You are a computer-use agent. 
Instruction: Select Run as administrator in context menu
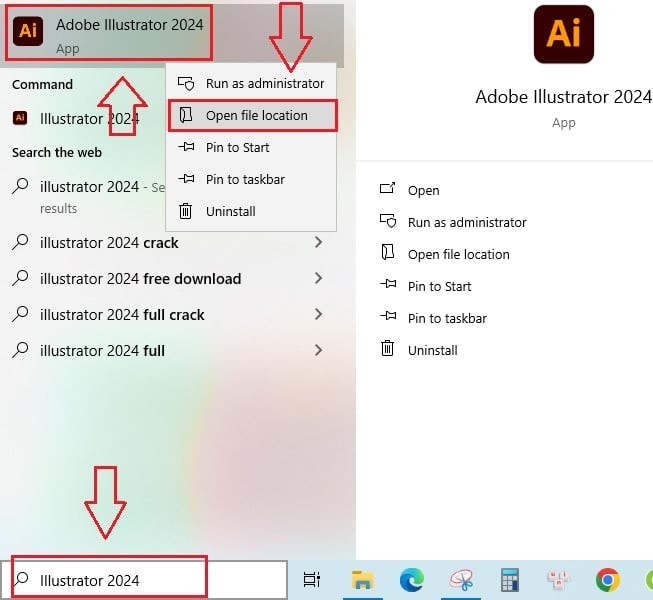pyautogui.click(x=252, y=84)
